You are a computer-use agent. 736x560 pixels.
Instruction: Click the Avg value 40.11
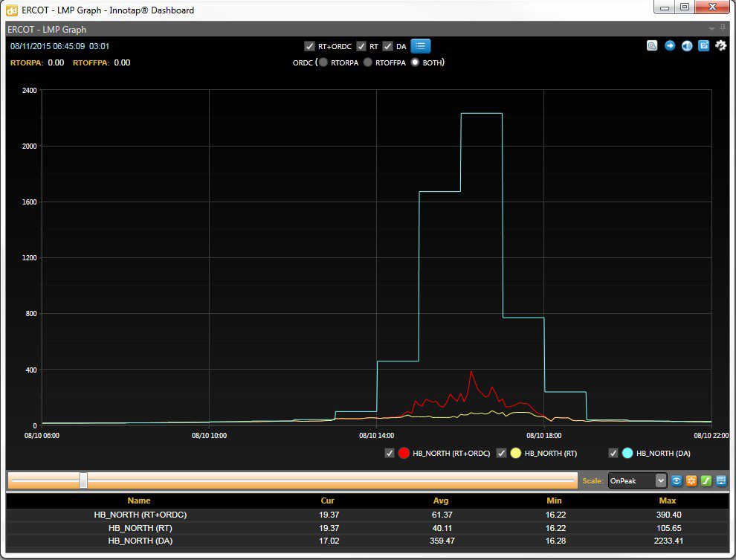click(x=442, y=528)
